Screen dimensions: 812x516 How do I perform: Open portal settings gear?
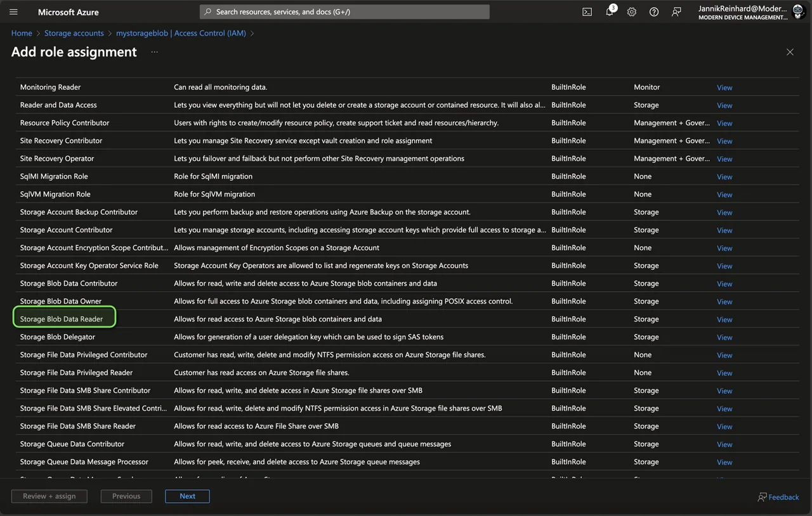tap(632, 12)
